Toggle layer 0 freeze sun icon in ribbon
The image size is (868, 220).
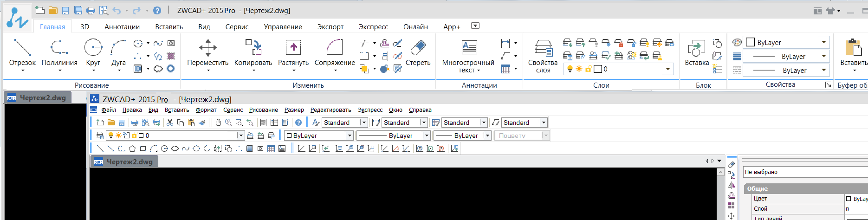(x=579, y=69)
